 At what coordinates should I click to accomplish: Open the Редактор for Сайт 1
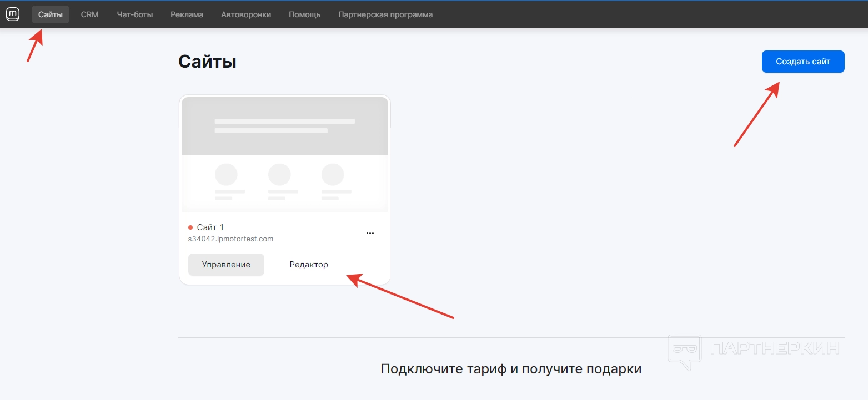pos(309,265)
